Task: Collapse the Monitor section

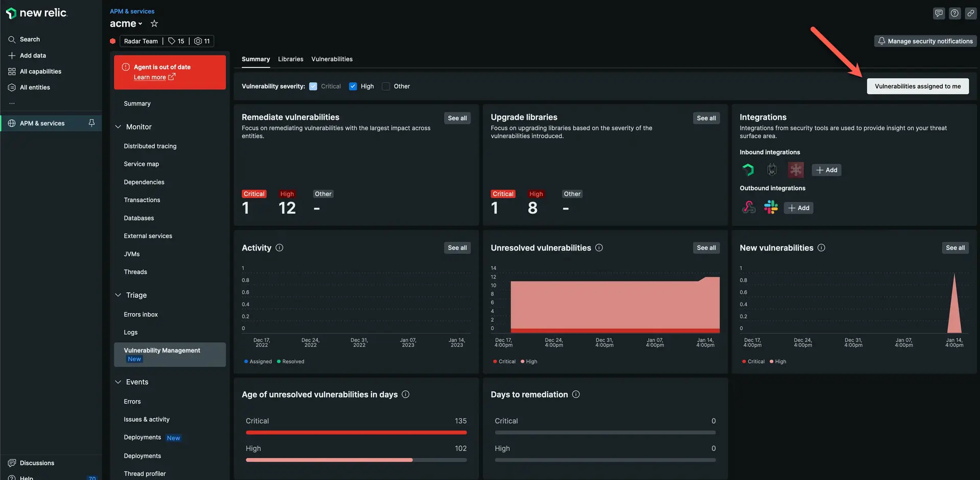Action: click(118, 127)
